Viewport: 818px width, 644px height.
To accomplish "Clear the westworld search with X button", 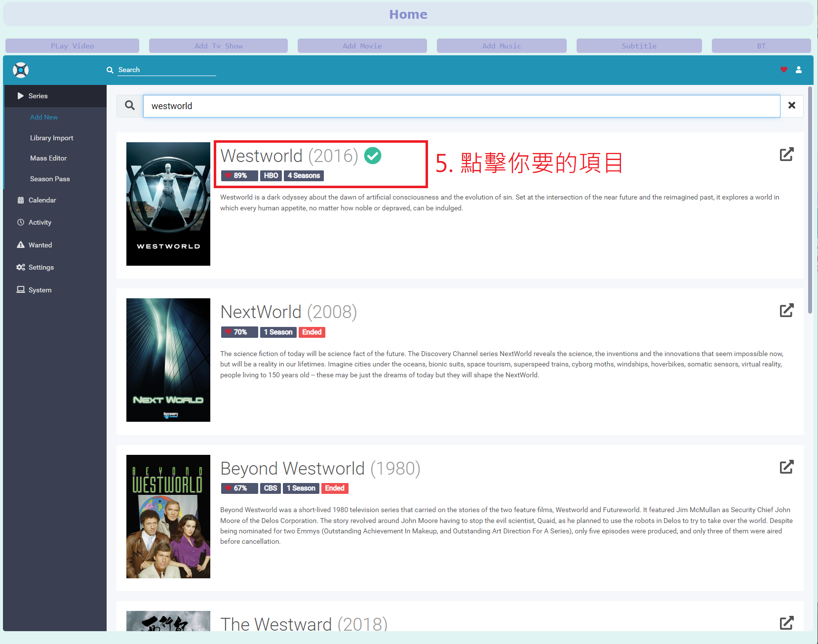I will [x=792, y=106].
